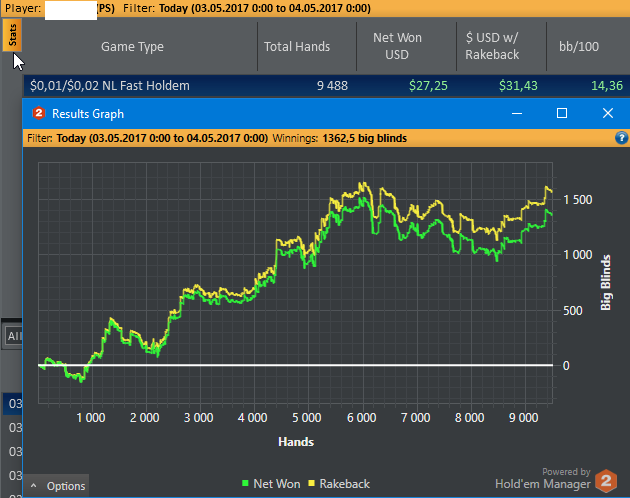Click the 5 000 x-axis tick label
Viewport: 630px width, 498px height.
click(307, 418)
